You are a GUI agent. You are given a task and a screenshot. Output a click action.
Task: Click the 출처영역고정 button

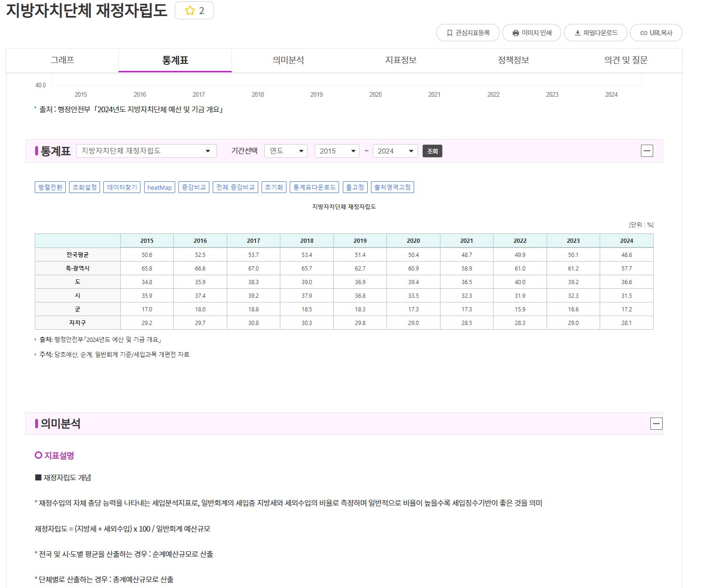[x=393, y=187]
